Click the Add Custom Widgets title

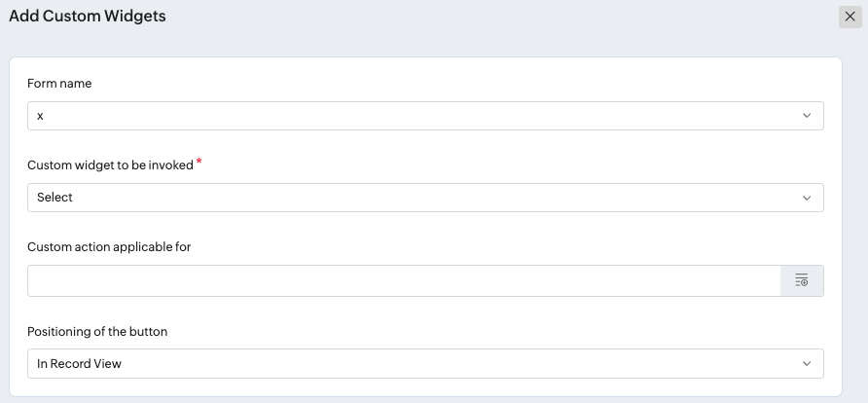[88, 16]
